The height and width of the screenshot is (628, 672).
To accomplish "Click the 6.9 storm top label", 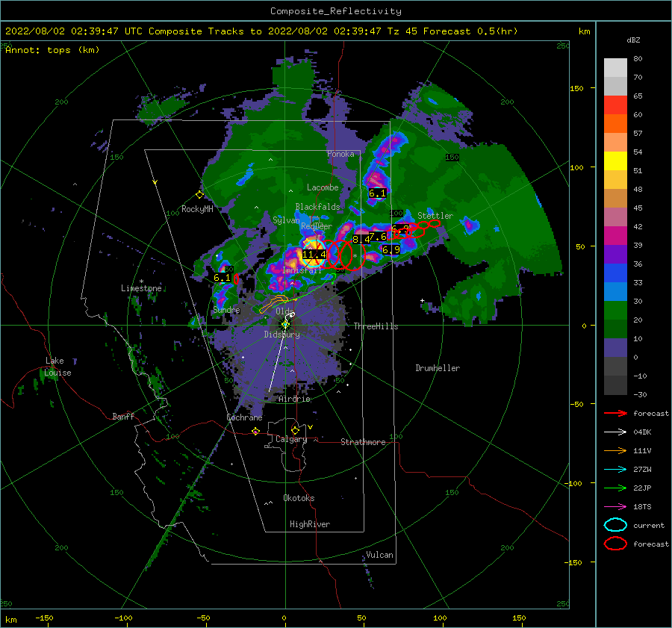I will (391, 249).
